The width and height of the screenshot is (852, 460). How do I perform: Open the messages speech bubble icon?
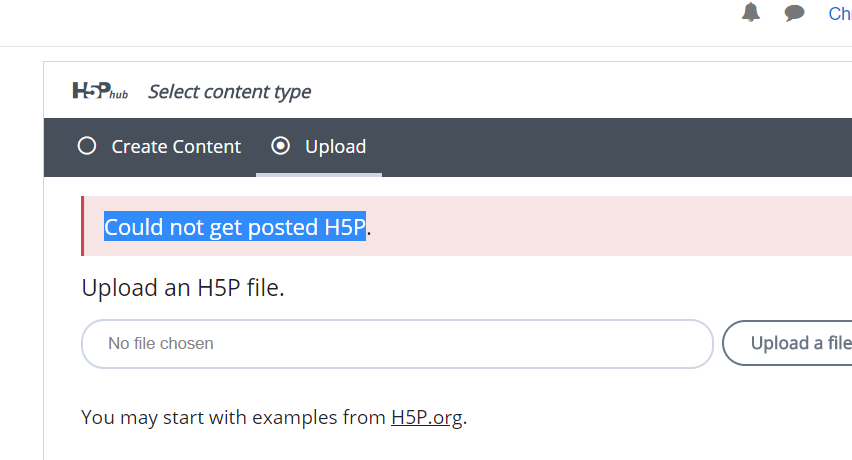(794, 12)
